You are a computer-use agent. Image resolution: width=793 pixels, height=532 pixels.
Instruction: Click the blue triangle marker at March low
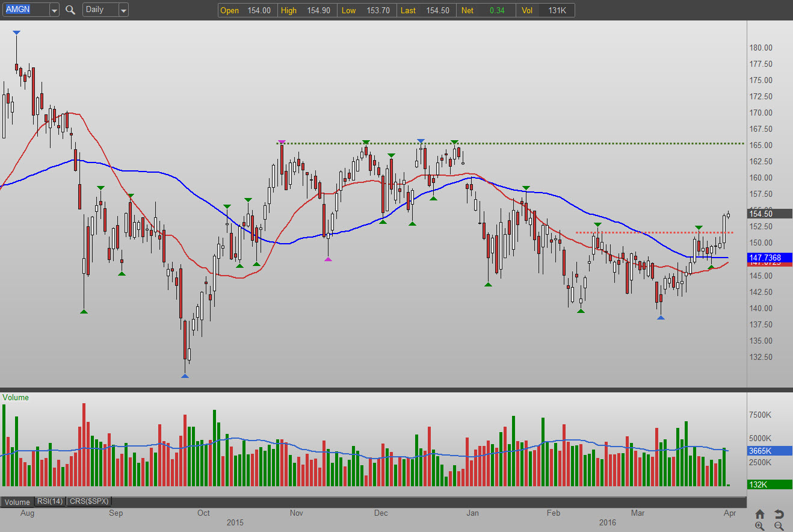[x=661, y=317]
